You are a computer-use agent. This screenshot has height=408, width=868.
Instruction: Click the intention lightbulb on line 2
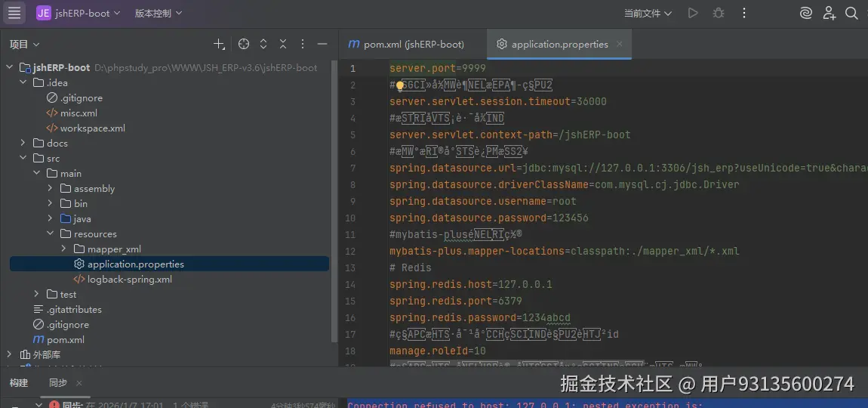click(x=400, y=85)
